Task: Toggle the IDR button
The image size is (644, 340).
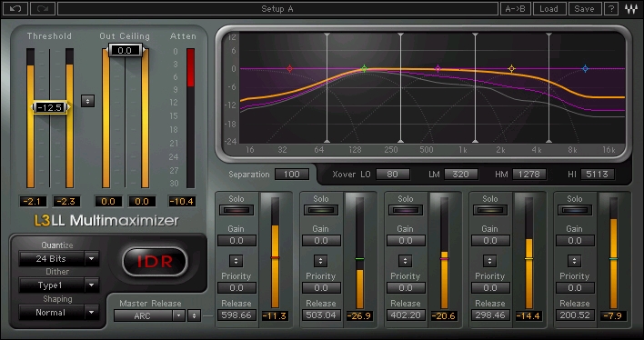Action: 155,262
